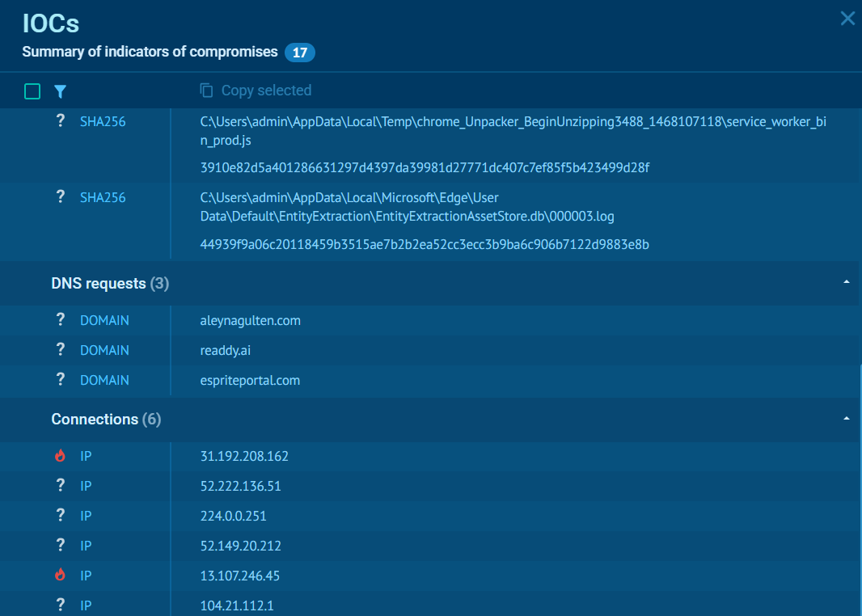Screen dimensions: 862x616
Task: Click the copy icon beside Copy selected
Action: click(x=207, y=91)
